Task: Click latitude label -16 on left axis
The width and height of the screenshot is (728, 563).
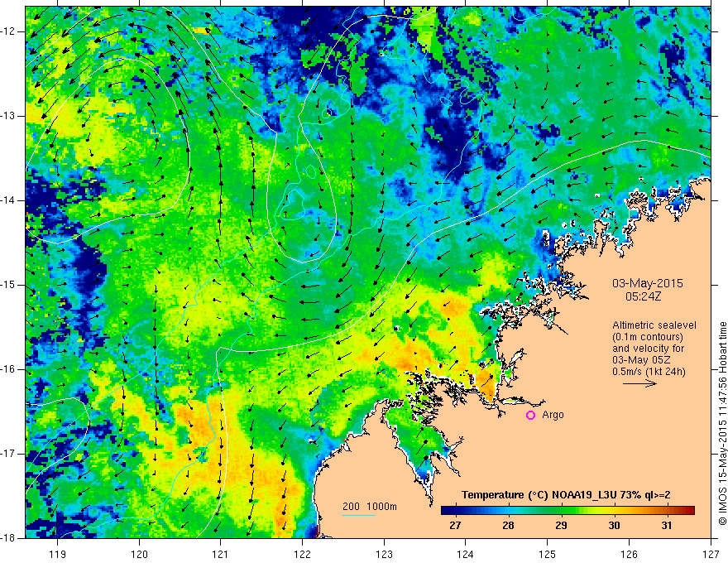Action: pos(8,369)
